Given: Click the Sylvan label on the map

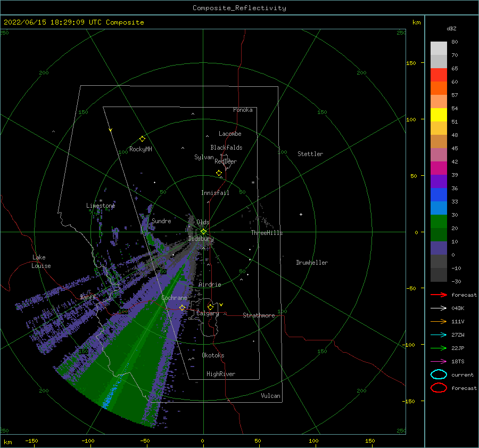Looking at the screenshot, I should 204,157.
